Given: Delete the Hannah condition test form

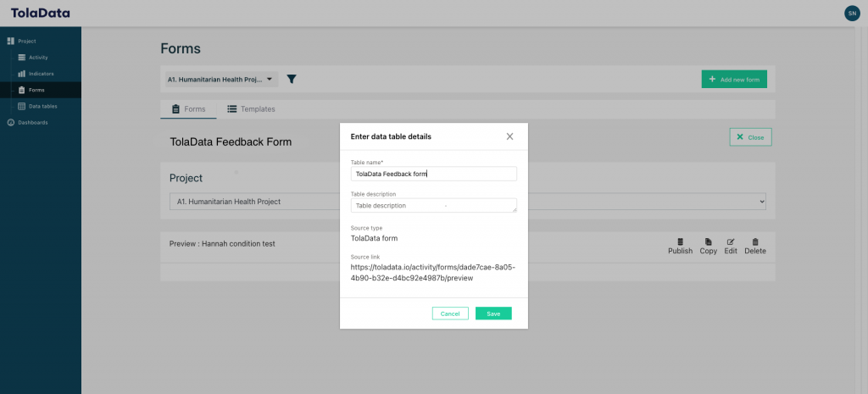Looking at the screenshot, I should (x=755, y=247).
